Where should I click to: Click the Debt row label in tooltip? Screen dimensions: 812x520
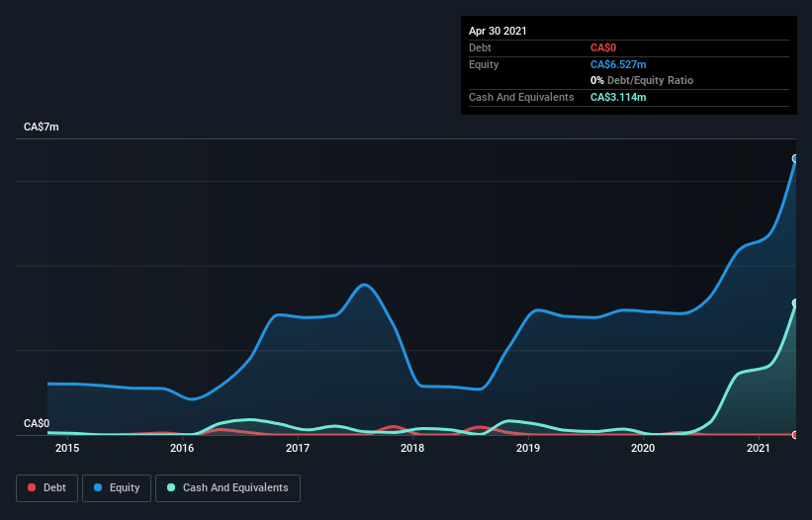click(x=480, y=47)
